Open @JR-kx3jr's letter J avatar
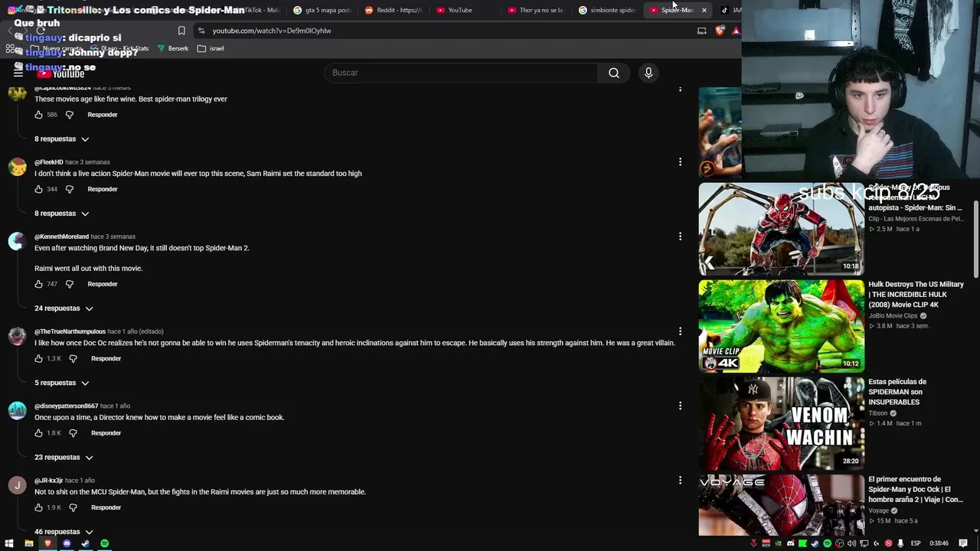This screenshot has height=551, width=980. click(17, 486)
